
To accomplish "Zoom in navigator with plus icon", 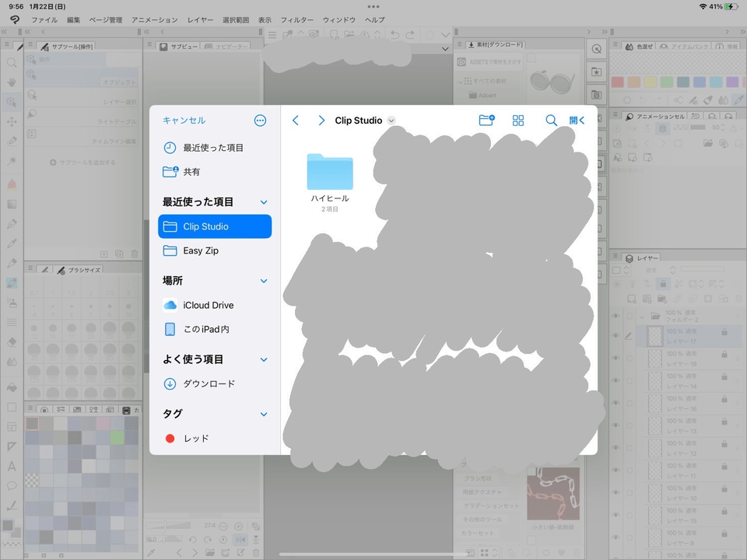I will 238,527.
